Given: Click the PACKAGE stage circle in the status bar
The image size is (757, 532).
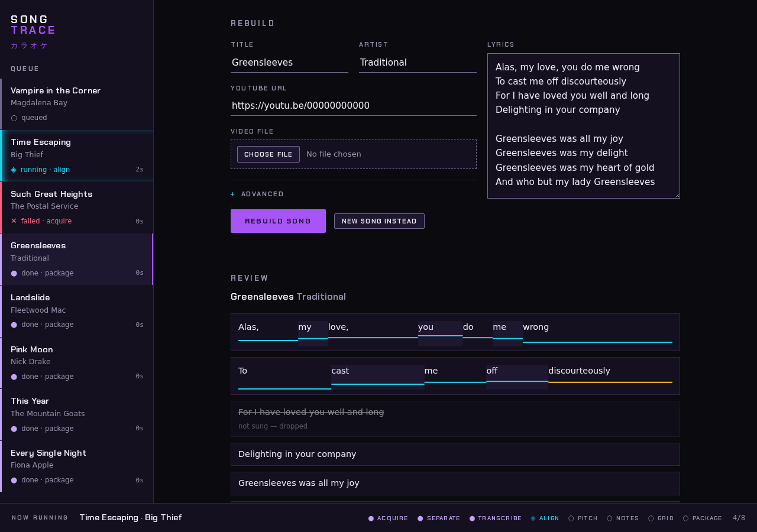Looking at the screenshot, I should pos(686,518).
